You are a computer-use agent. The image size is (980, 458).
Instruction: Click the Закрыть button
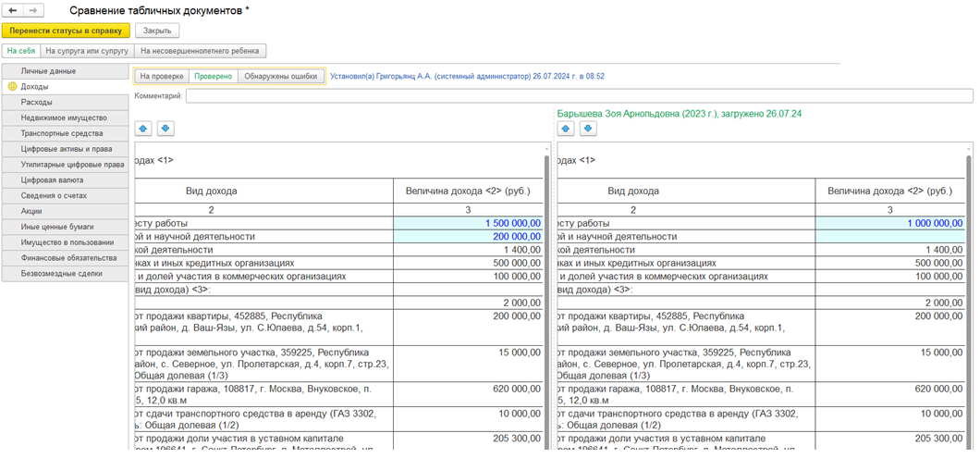pos(157,31)
